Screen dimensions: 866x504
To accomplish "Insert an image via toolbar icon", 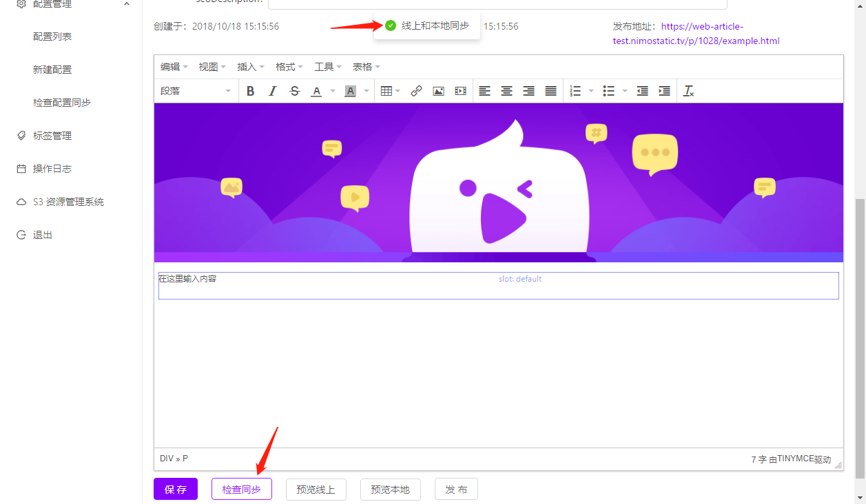I will pos(438,91).
